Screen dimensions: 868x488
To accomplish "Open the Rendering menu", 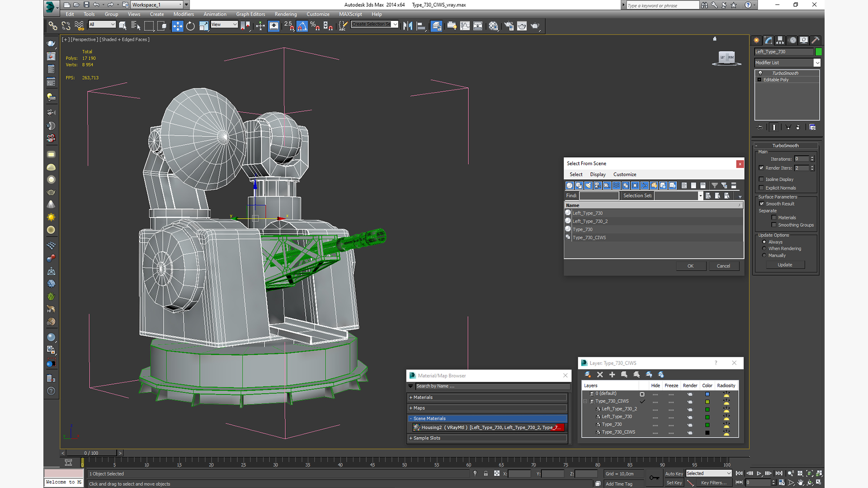I will point(286,14).
